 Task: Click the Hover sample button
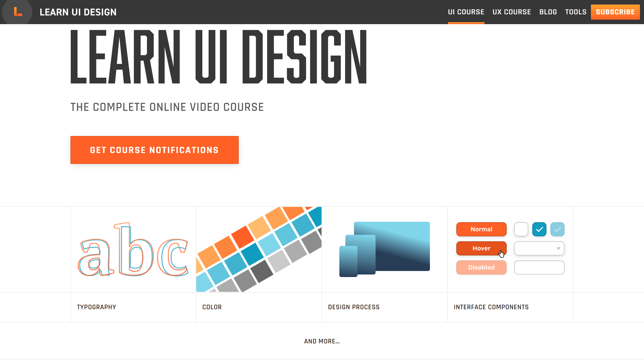tap(481, 248)
